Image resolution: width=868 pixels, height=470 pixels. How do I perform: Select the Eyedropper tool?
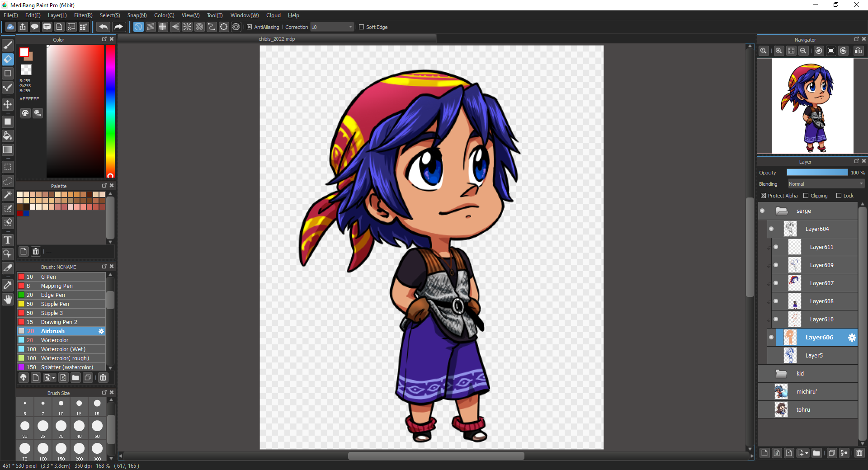[x=8, y=285]
